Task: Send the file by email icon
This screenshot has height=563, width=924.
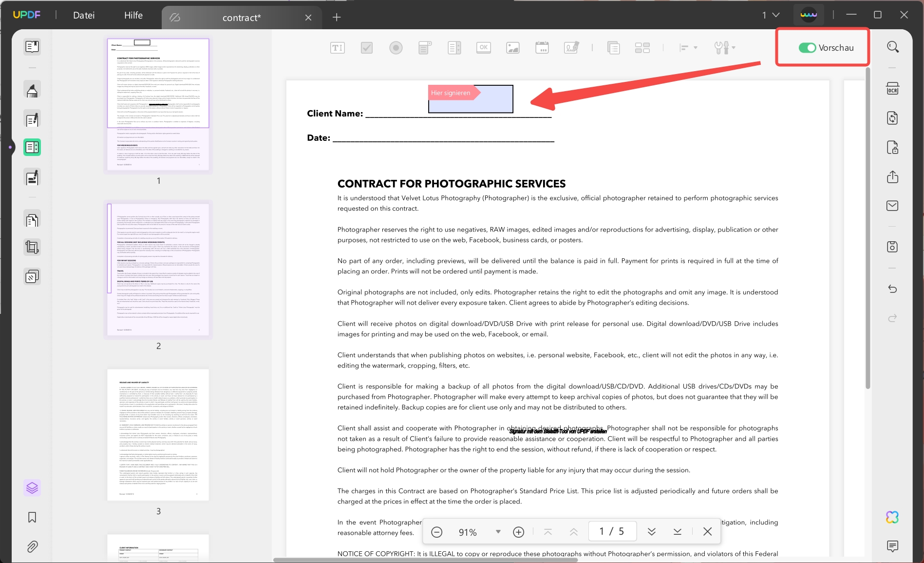Action: (x=892, y=206)
